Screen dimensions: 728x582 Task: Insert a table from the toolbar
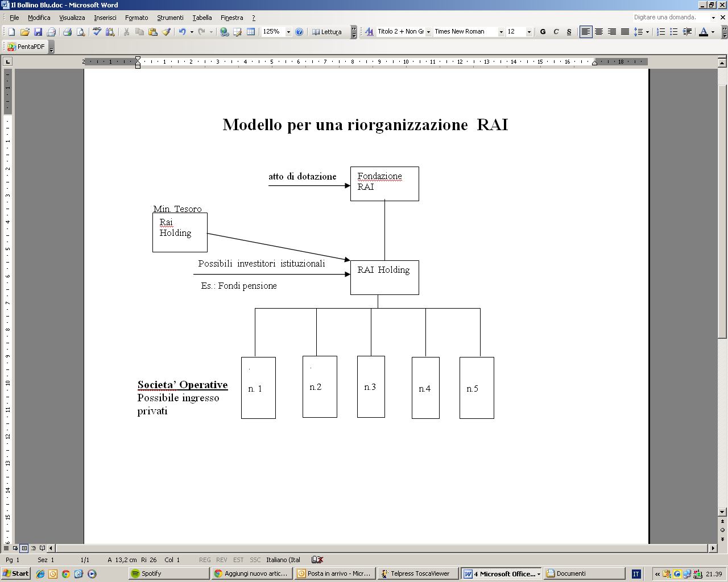coord(251,32)
